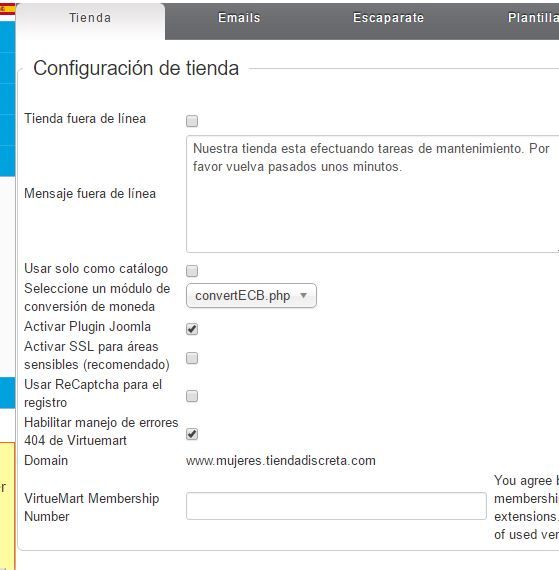The image size is (559, 570).
Task: Click the VirtueMart Membership Number input field
Action: pos(336,506)
